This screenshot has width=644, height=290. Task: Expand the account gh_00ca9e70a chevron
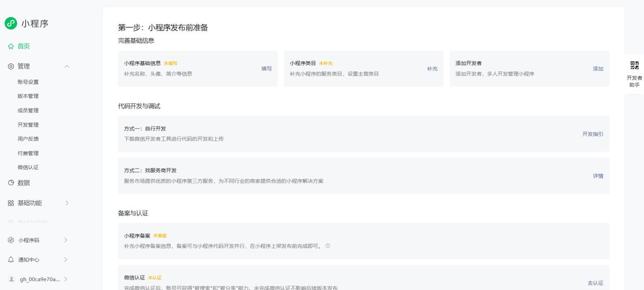click(65, 279)
